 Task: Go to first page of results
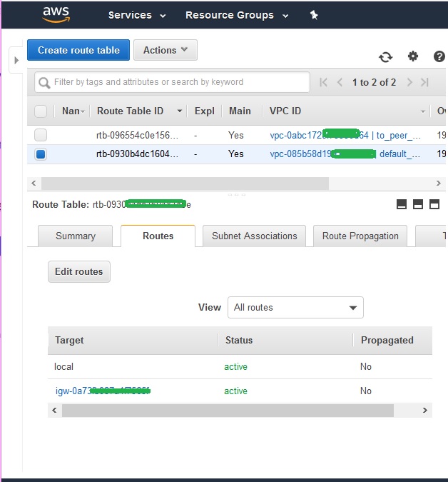click(323, 82)
